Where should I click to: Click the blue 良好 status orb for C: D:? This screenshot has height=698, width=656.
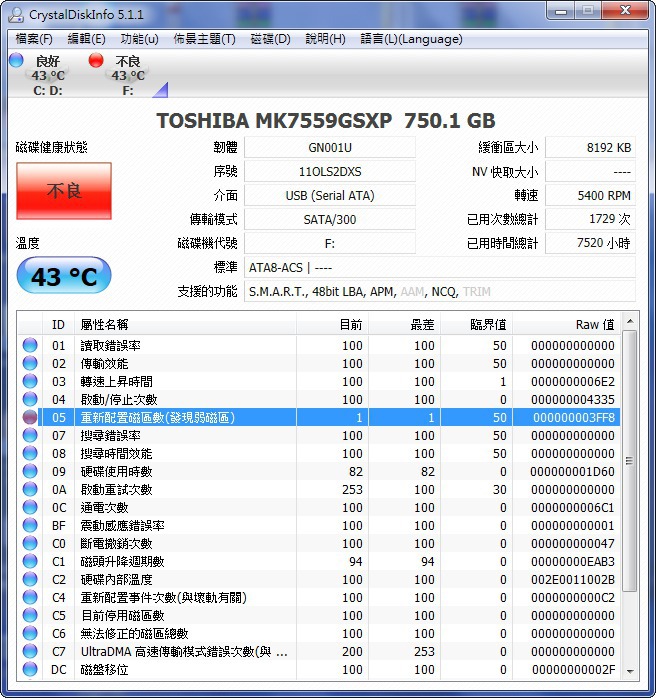(16, 60)
